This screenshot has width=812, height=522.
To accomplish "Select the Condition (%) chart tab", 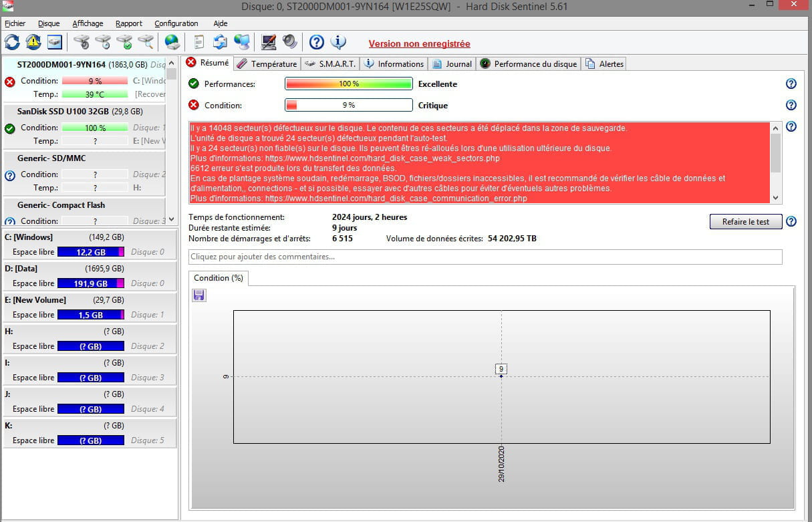I will point(219,278).
